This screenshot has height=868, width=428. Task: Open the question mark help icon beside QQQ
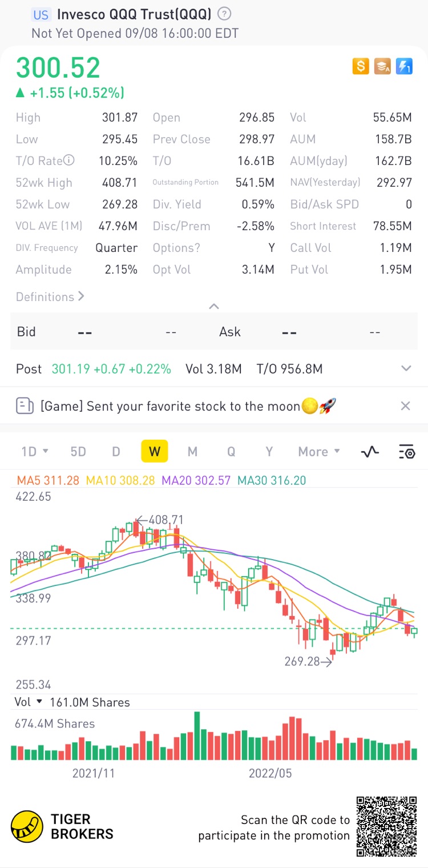[225, 14]
